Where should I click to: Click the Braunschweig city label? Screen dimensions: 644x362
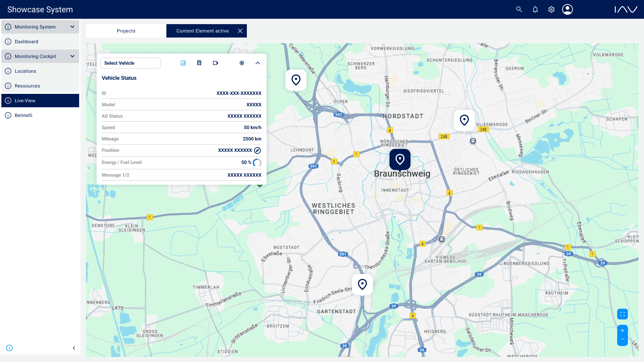[x=402, y=174]
